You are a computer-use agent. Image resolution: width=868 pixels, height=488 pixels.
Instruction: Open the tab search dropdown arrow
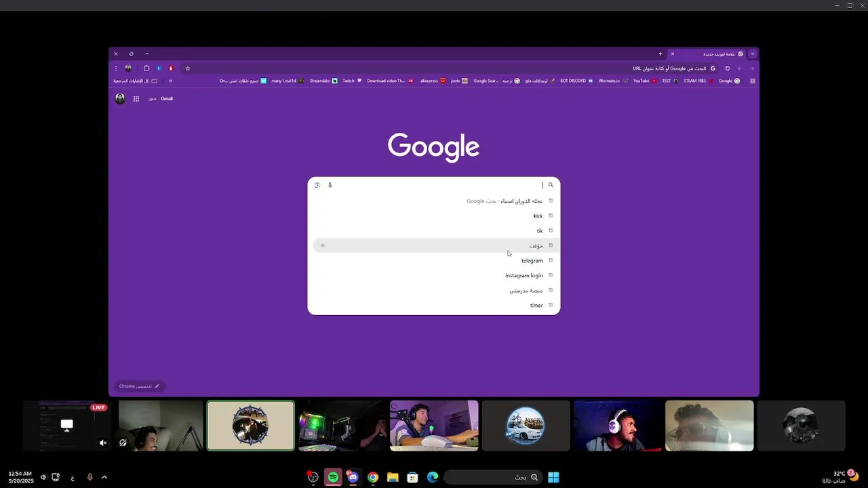tap(752, 54)
